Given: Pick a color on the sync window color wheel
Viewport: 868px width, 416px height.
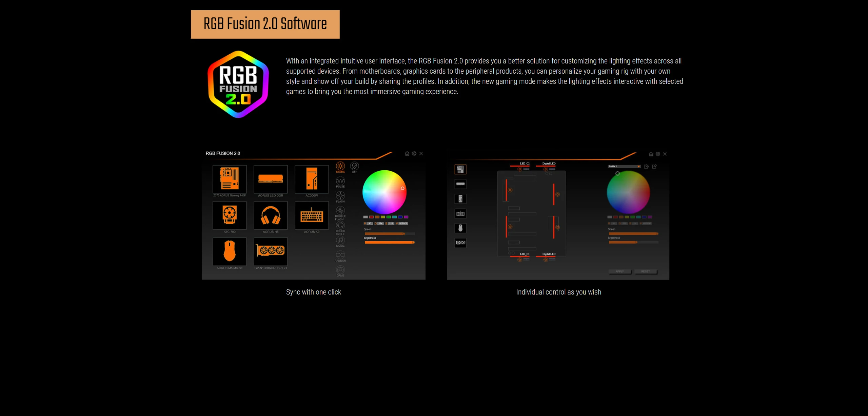Looking at the screenshot, I should (384, 192).
